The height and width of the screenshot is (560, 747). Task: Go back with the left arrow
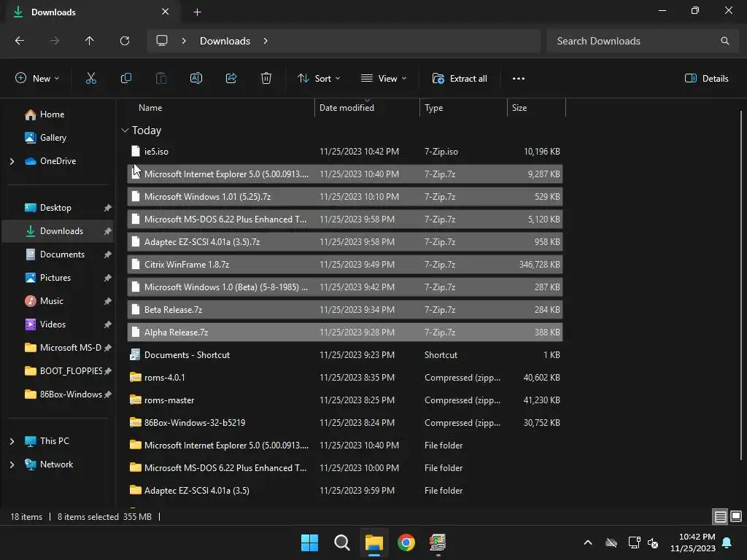[x=20, y=41]
